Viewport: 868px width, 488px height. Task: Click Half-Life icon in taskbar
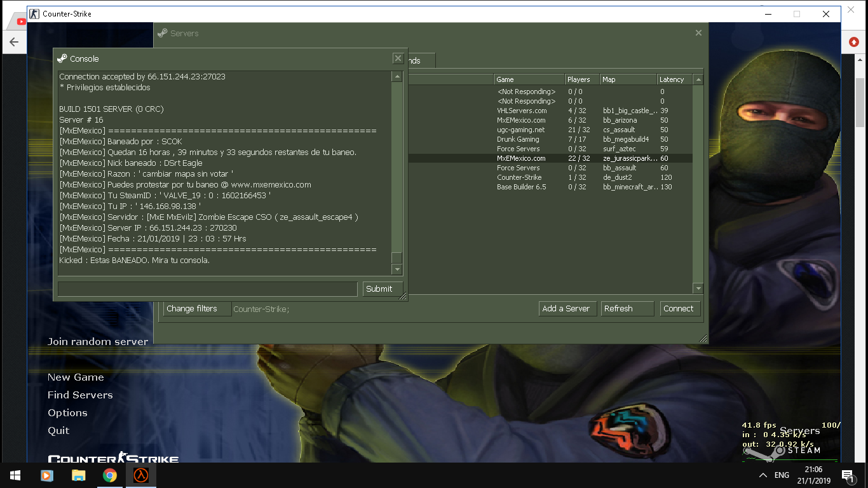click(141, 475)
